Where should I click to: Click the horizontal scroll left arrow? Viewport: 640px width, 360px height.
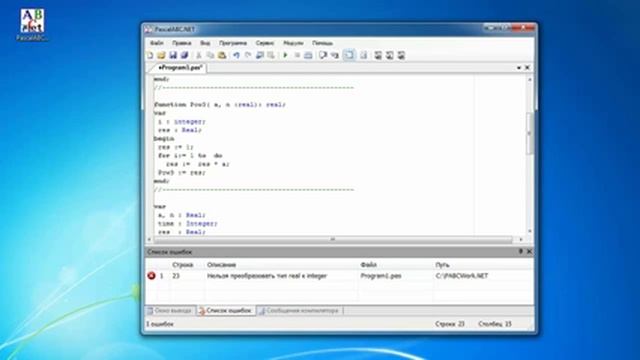point(149,240)
